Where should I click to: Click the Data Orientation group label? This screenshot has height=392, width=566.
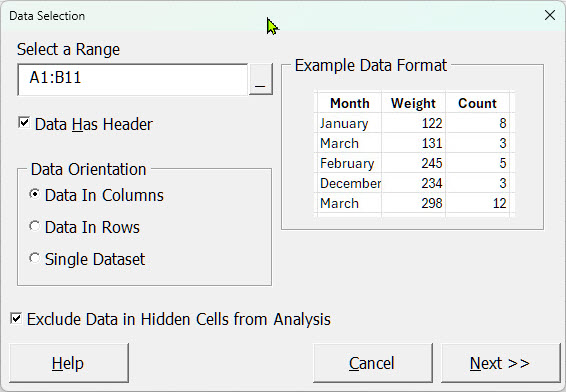pyautogui.click(x=88, y=169)
